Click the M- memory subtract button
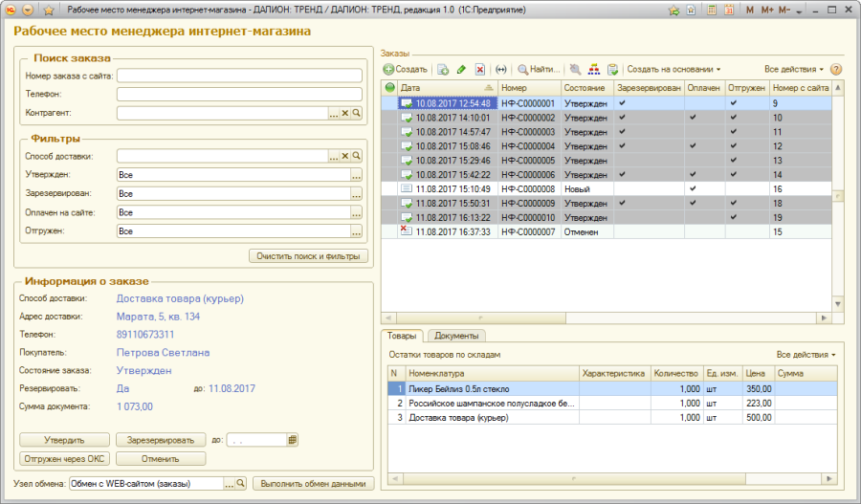861x504 pixels. coord(784,10)
